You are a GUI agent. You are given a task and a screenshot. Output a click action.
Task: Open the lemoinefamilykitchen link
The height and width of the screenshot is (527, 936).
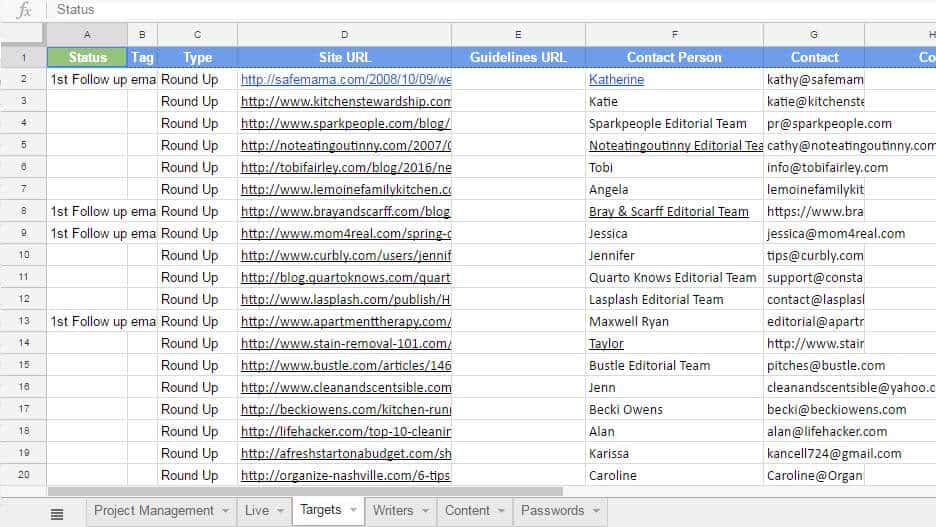click(346, 190)
